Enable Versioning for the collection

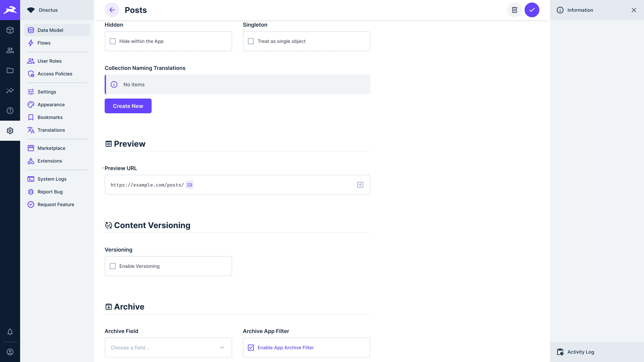[113, 266]
